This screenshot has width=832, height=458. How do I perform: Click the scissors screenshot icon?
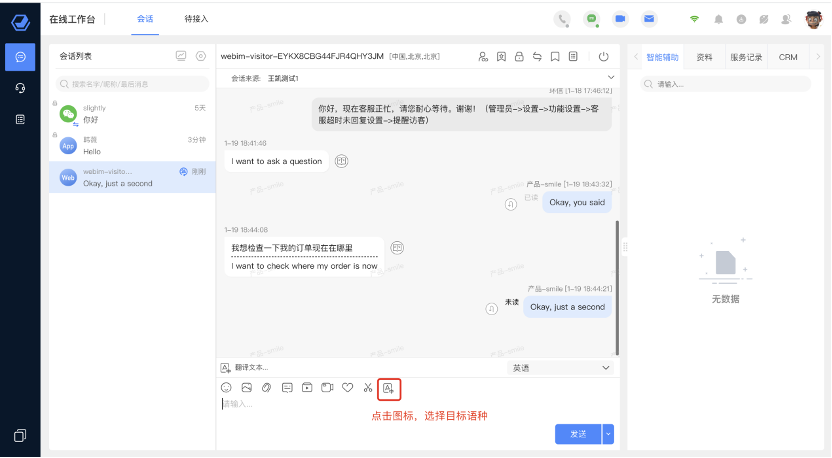(x=368, y=387)
